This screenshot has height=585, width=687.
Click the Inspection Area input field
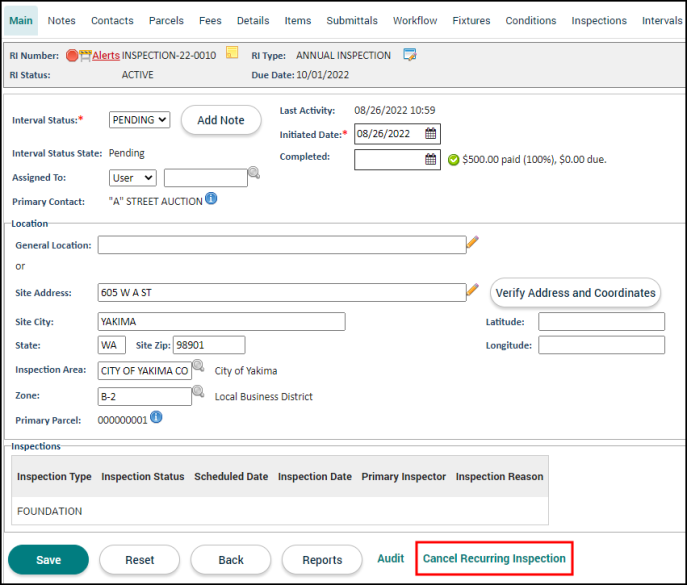pos(144,371)
